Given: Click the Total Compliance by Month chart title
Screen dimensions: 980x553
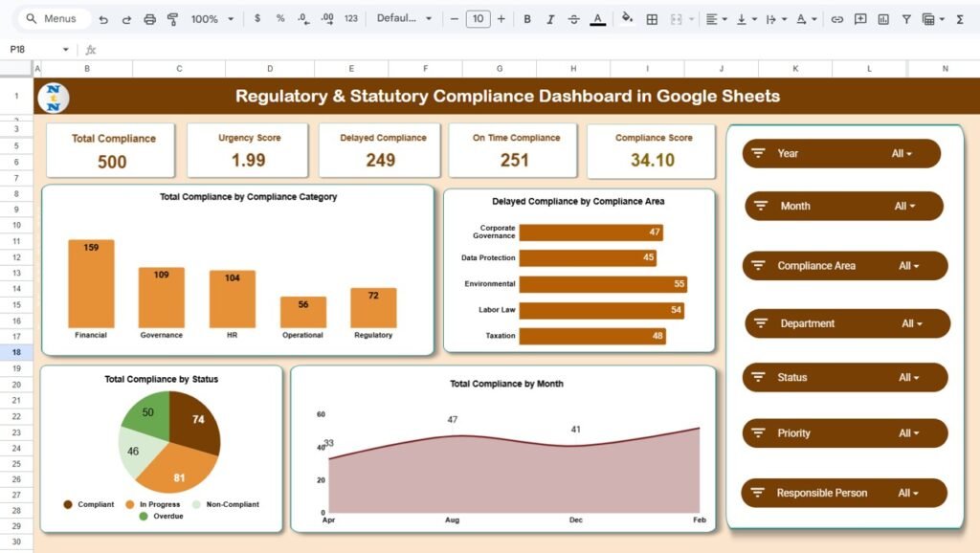Looking at the screenshot, I should pos(506,384).
